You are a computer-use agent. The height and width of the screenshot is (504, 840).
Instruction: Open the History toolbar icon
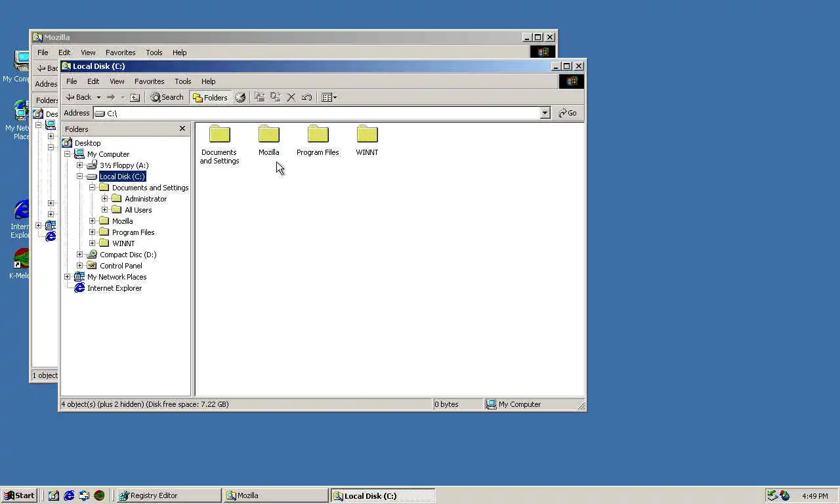pyautogui.click(x=240, y=97)
